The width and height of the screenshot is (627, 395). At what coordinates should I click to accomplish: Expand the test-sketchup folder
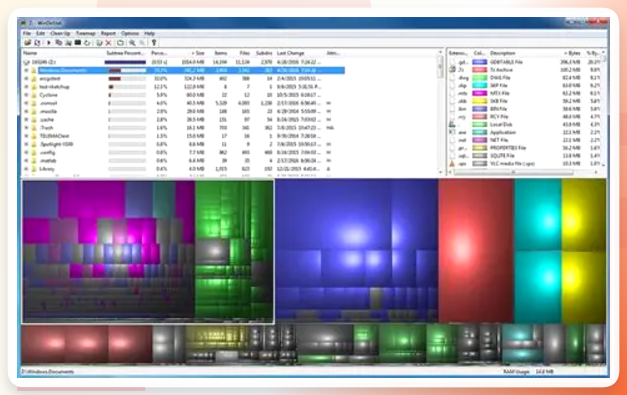click(x=26, y=87)
